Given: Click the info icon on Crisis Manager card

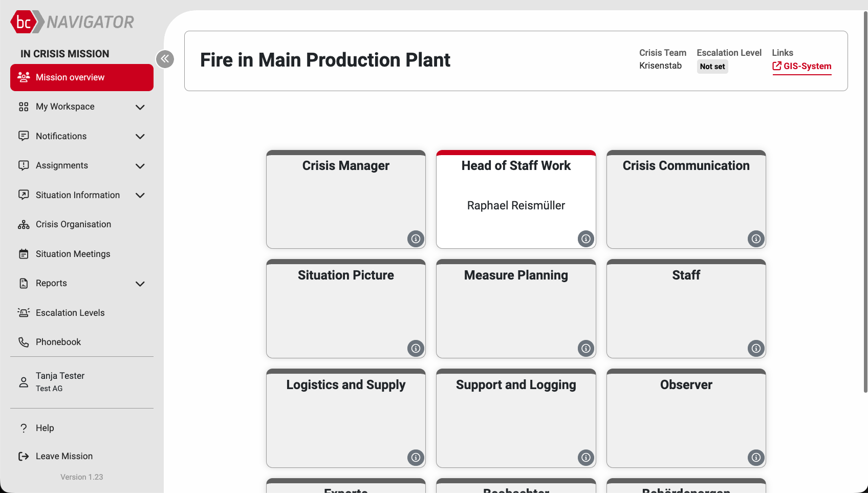Looking at the screenshot, I should (x=416, y=239).
